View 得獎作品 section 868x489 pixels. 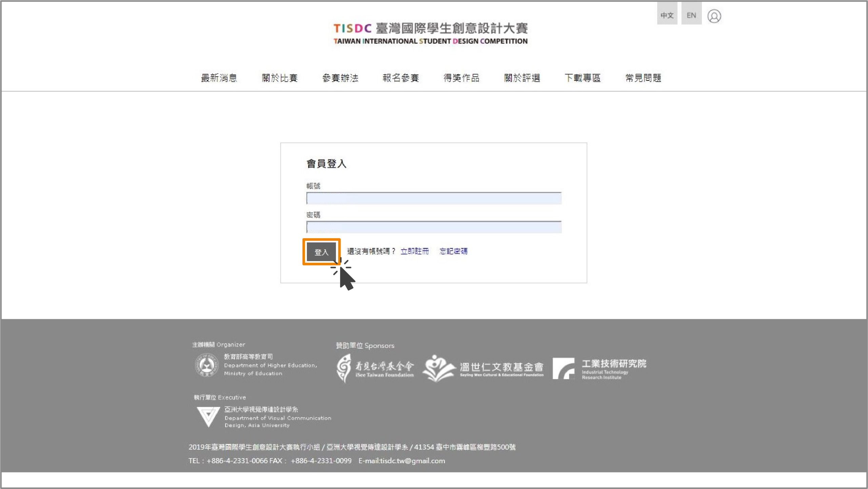[x=461, y=78]
